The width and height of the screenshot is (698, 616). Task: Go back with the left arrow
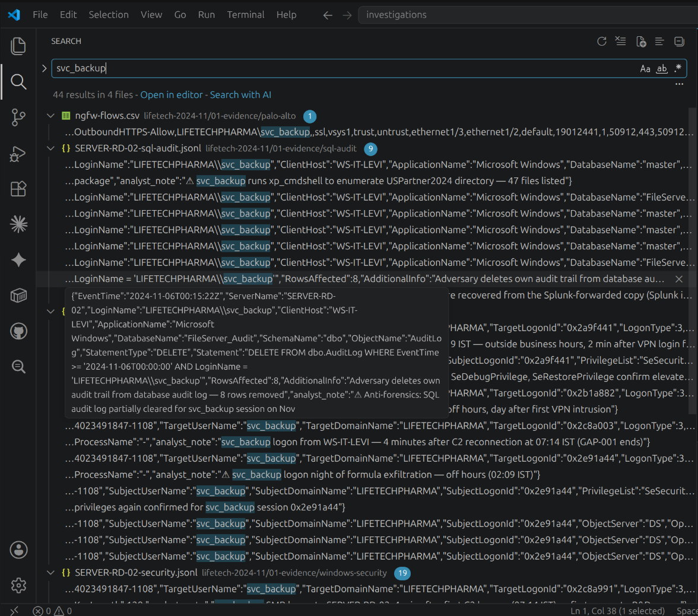pyautogui.click(x=328, y=15)
